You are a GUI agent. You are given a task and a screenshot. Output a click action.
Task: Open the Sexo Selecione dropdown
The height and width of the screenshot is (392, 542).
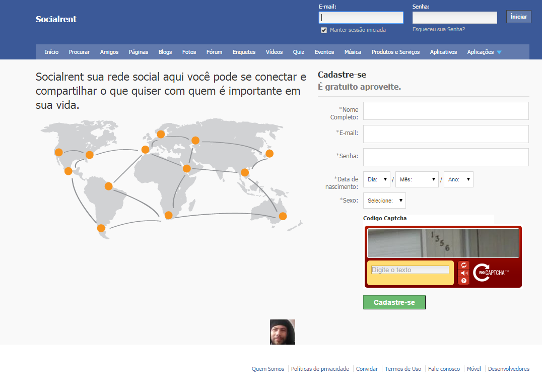(384, 201)
